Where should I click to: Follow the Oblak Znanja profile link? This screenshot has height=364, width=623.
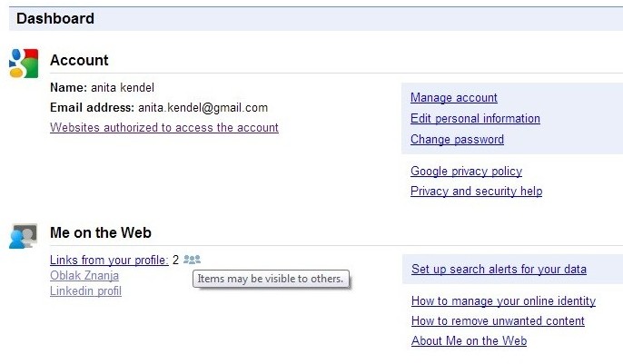(x=84, y=276)
